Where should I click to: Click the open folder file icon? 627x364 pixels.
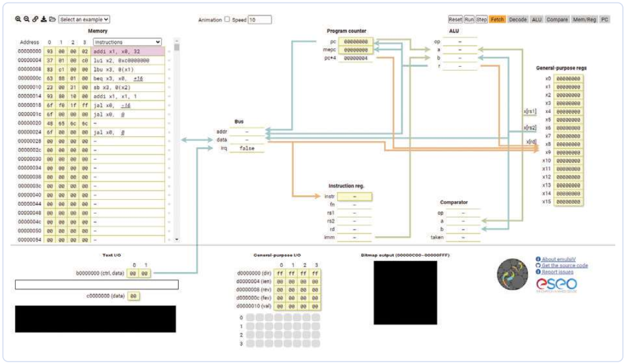(53, 19)
